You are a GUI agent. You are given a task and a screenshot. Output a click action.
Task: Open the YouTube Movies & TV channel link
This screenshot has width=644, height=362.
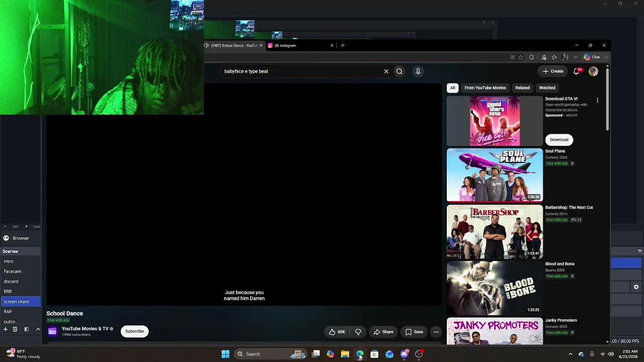(85, 329)
